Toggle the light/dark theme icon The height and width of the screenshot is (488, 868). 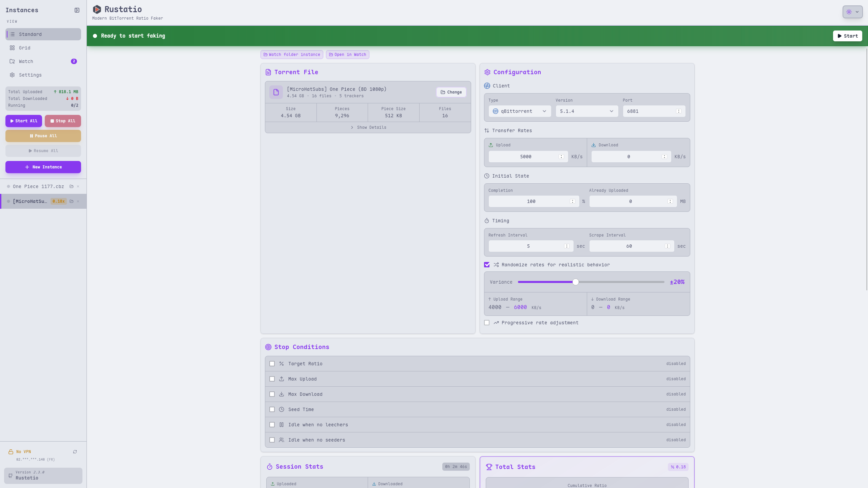click(x=849, y=12)
